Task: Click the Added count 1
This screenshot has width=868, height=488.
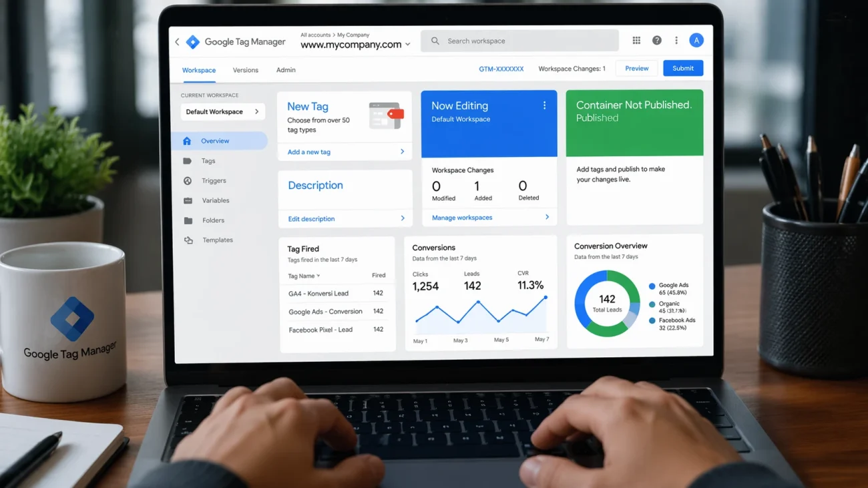Action: point(477,186)
